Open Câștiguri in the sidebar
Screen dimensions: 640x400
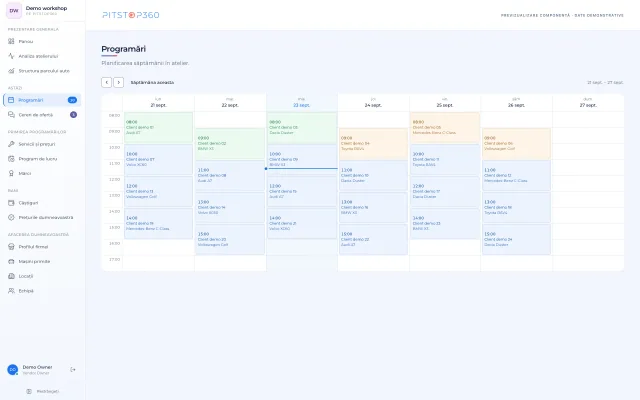pyautogui.click(x=42, y=203)
